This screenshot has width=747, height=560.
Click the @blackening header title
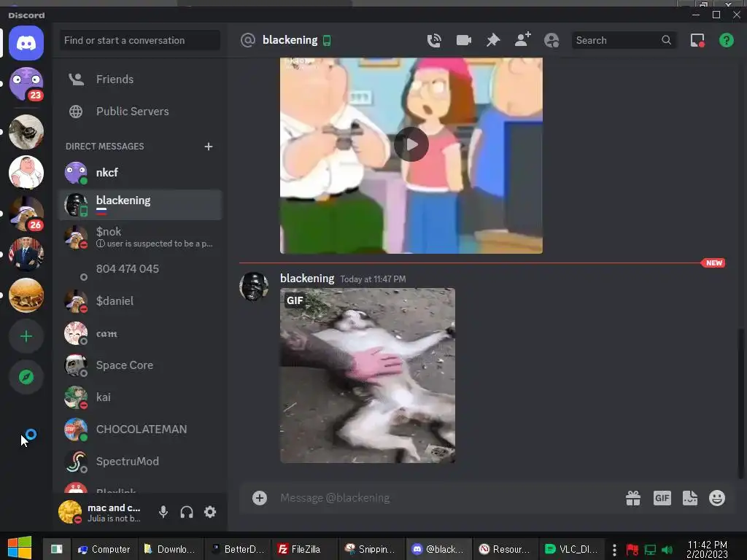pos(290,41)
